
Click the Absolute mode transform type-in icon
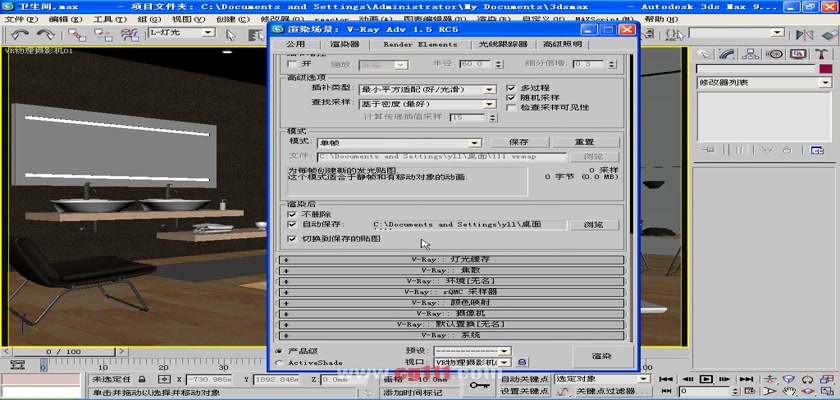point(164,379)
